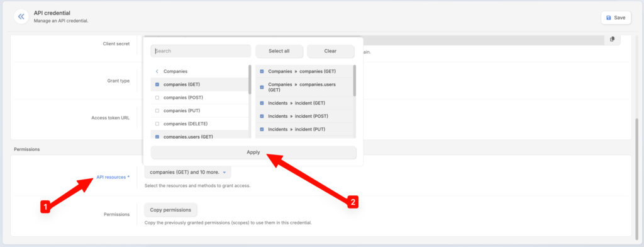The width and height of the screenshot is (644, 247).
Task: Uncheck Incidents » incident (GET)
Action: [x=262, y=103]
